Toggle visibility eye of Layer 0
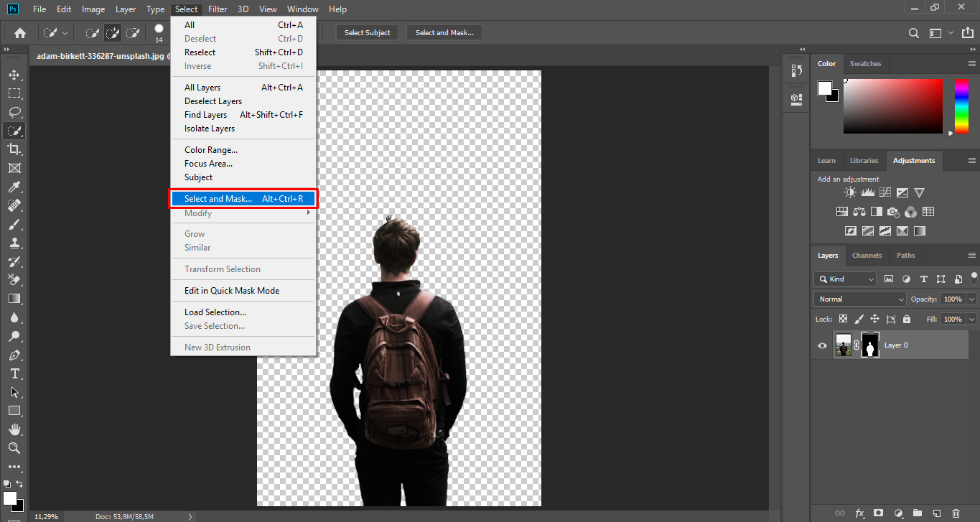Viewport: 980px width, 522px height. pyautogui.click(x=822, y=345)
